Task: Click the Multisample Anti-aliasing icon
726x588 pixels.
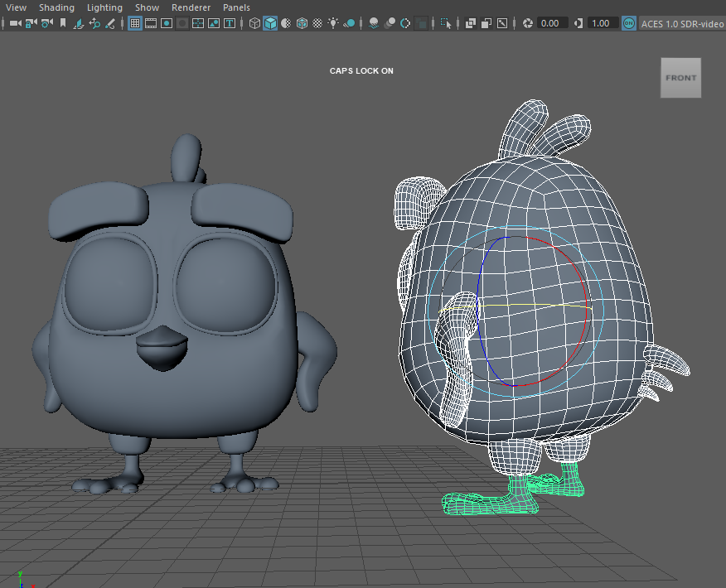Action: click(x=405, y=23)
